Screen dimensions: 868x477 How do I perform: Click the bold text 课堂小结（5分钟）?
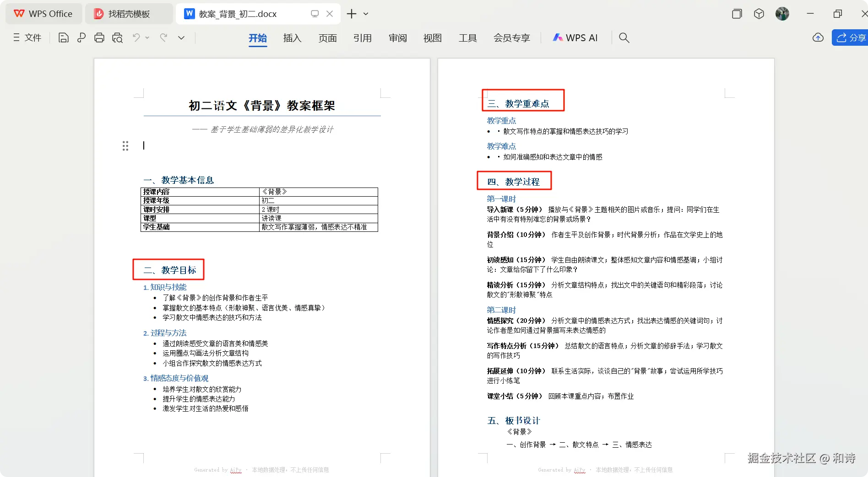[x=515, y=396]
